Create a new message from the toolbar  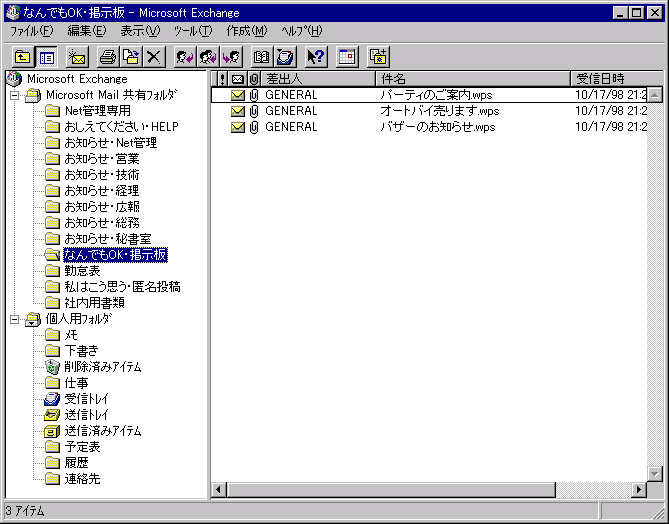78,57
